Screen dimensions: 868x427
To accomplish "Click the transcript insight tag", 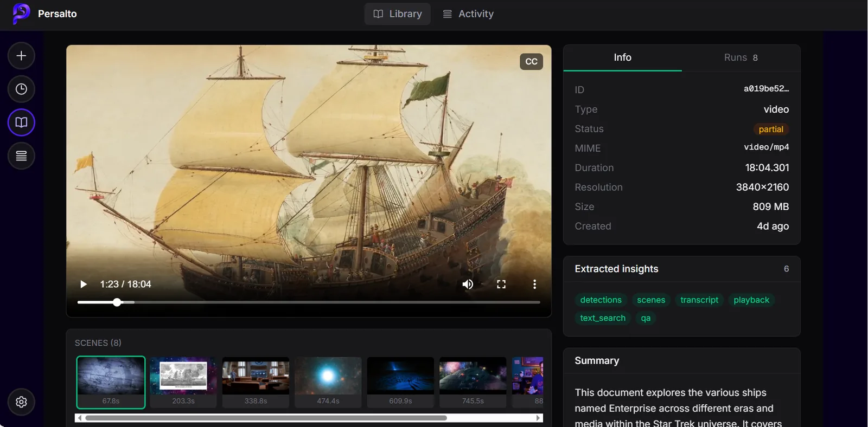I will pyautogui.click(x=699, y=300).
